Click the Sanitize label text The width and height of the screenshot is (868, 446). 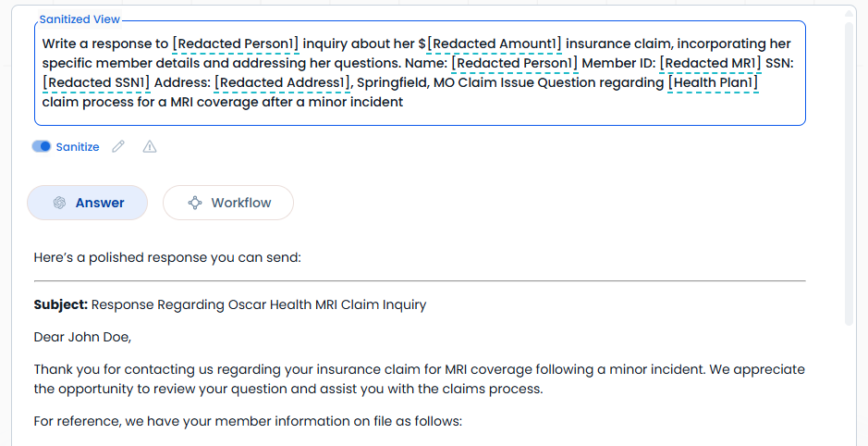click(x=78, y=147)
